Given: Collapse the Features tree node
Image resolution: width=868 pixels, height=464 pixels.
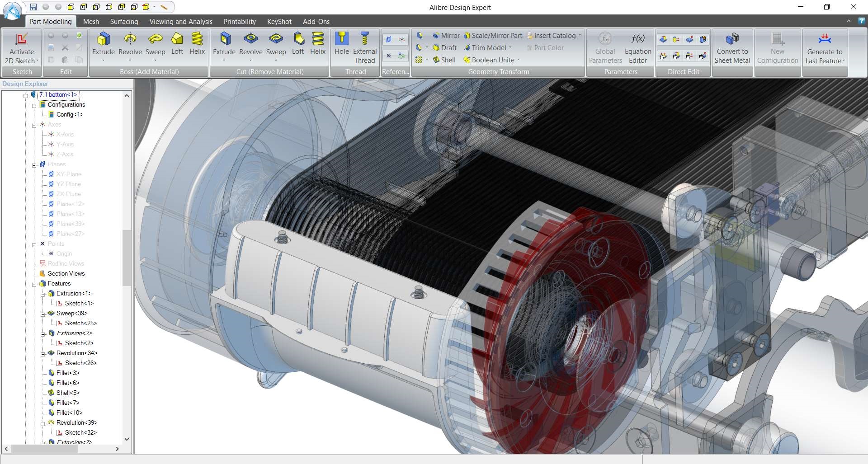Looking at the screenshot, I should pos(34,284).
